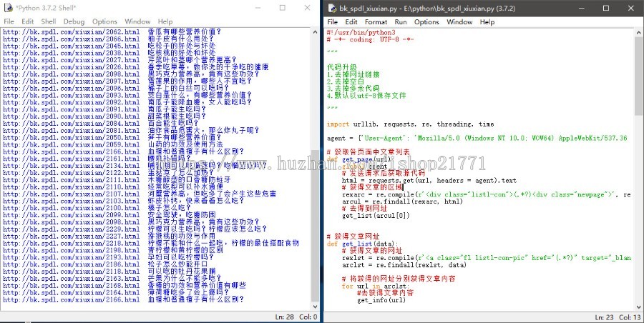Click the Python icon in Shell title bar

8,8
